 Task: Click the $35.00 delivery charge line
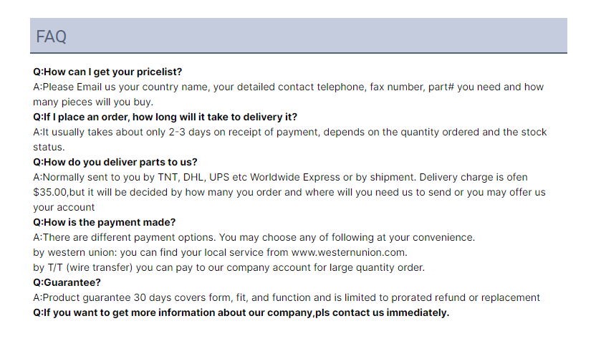click(x=289, y=193)
